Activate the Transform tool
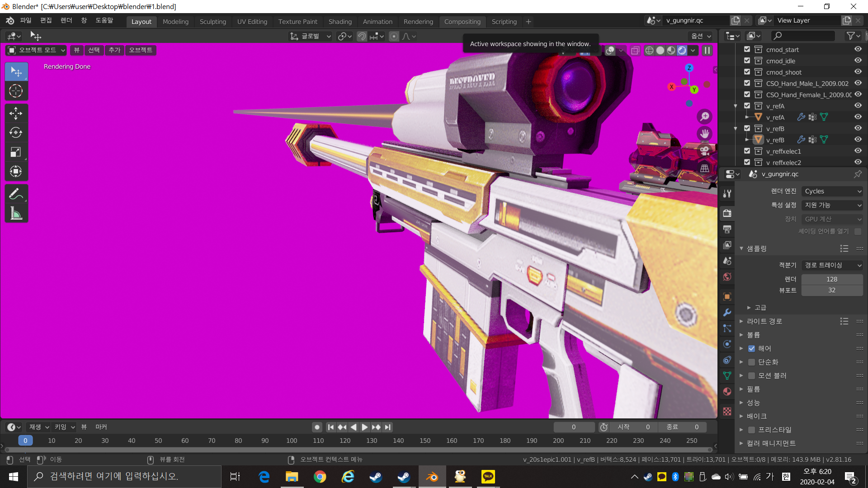The height and width of the screenshot is (488, 868). (x=16, y=171)
